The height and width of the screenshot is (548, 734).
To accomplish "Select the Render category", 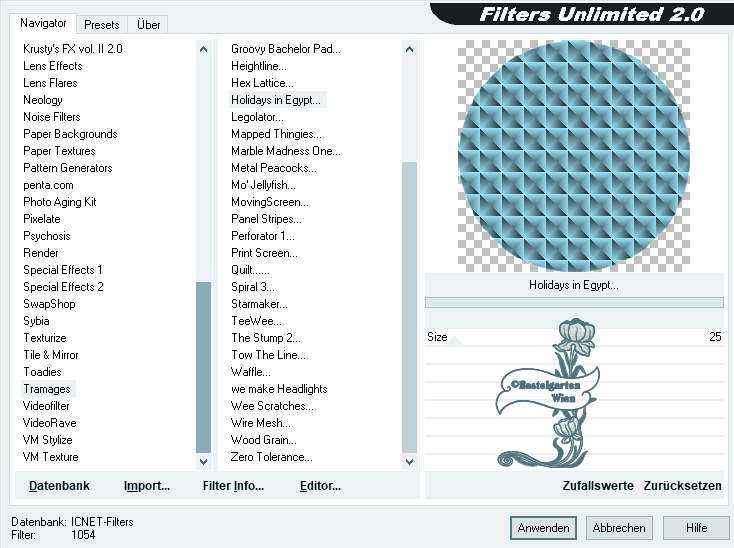I will click(x=41, y=253).
